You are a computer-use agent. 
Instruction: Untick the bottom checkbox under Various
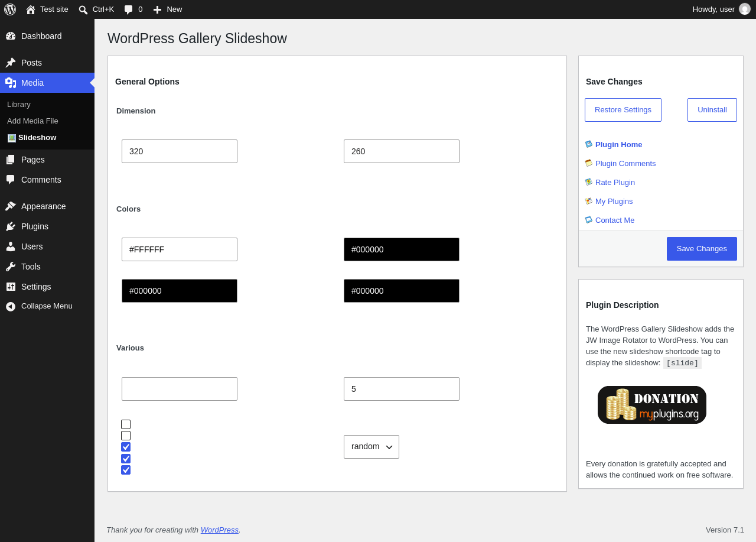coord(126,470)
